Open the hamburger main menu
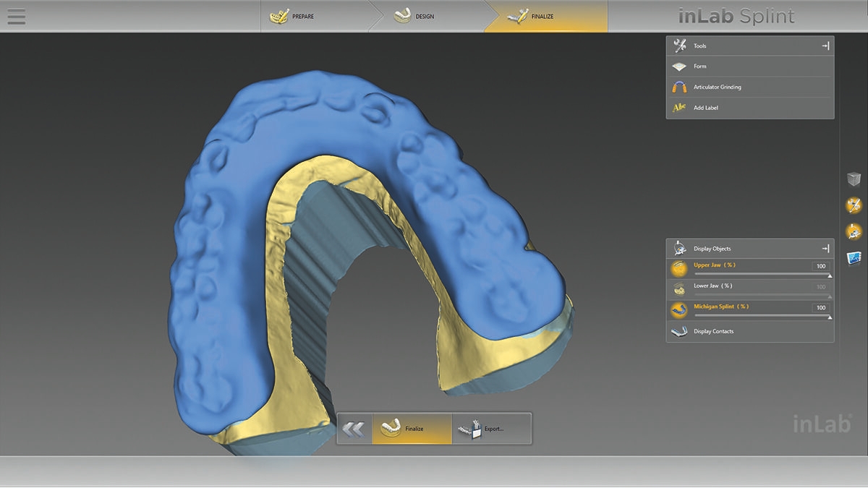868x488 pixels. 16,16
